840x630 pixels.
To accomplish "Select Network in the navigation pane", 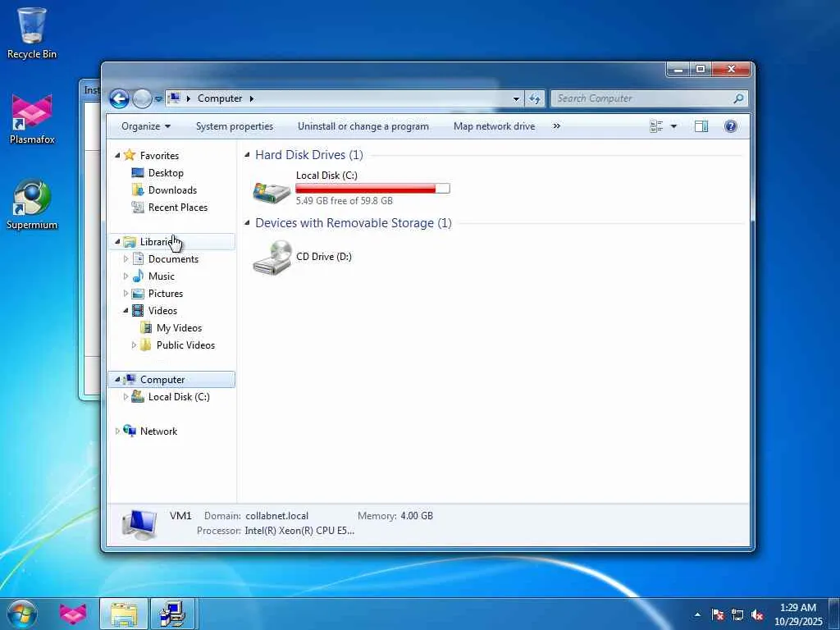I will (158, 431).
